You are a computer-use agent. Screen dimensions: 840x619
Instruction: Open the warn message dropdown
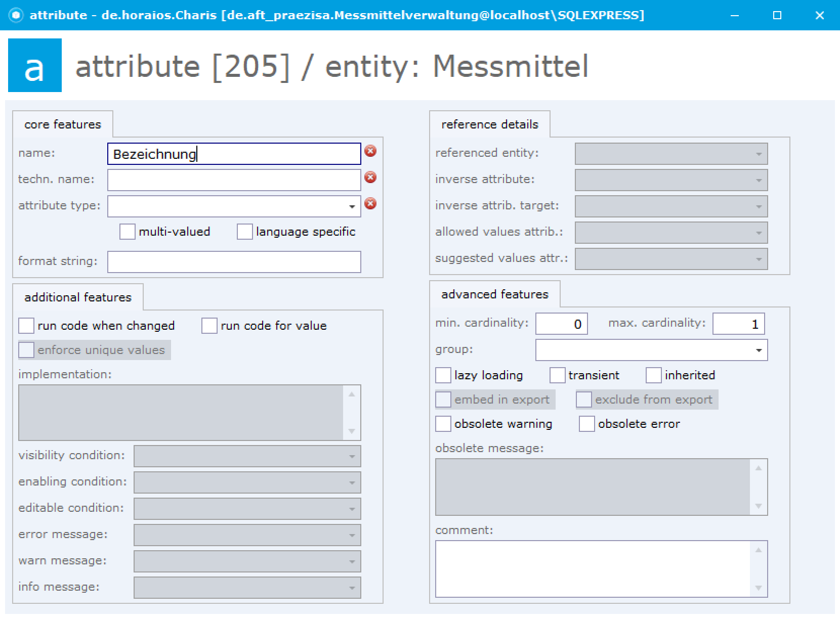(x=247, y=561)
